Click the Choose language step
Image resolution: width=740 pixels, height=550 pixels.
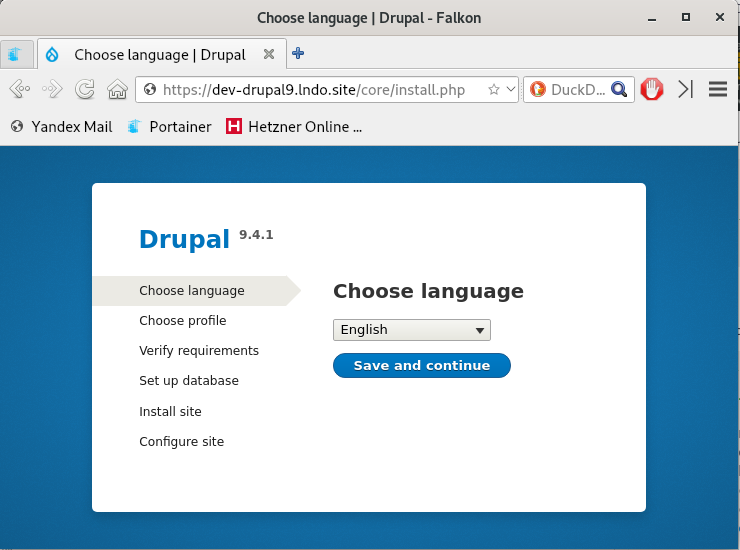[x=192, y=291]
